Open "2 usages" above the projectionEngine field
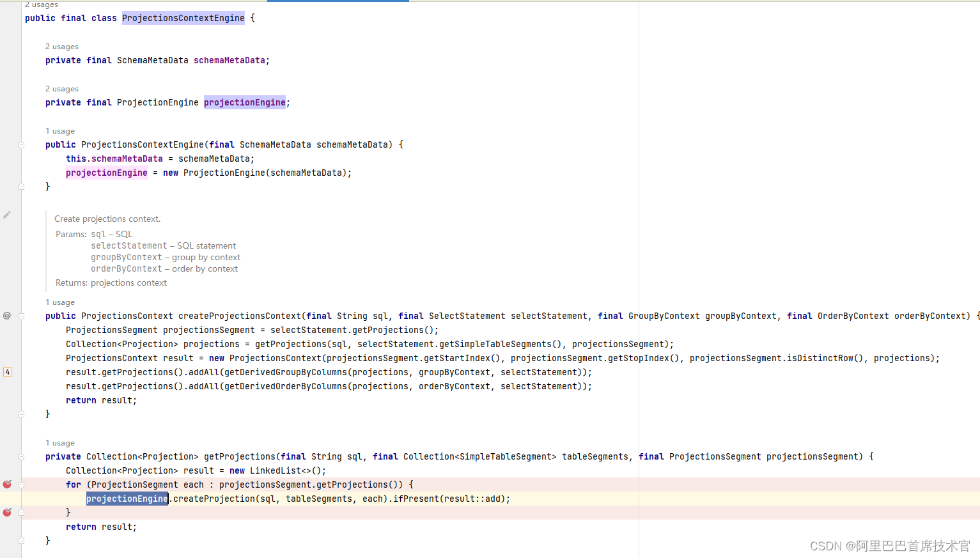This screenshot has width=980, height=558. click(61, 88)
